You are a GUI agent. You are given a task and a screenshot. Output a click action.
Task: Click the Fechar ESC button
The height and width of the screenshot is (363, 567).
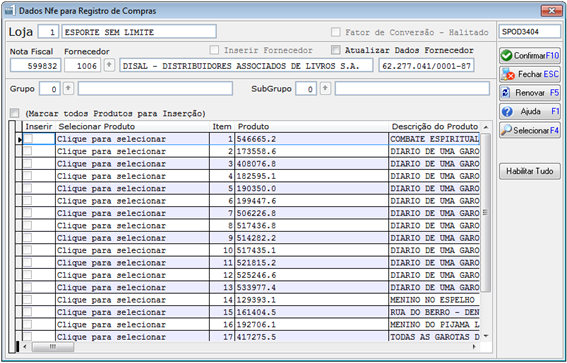530,74
